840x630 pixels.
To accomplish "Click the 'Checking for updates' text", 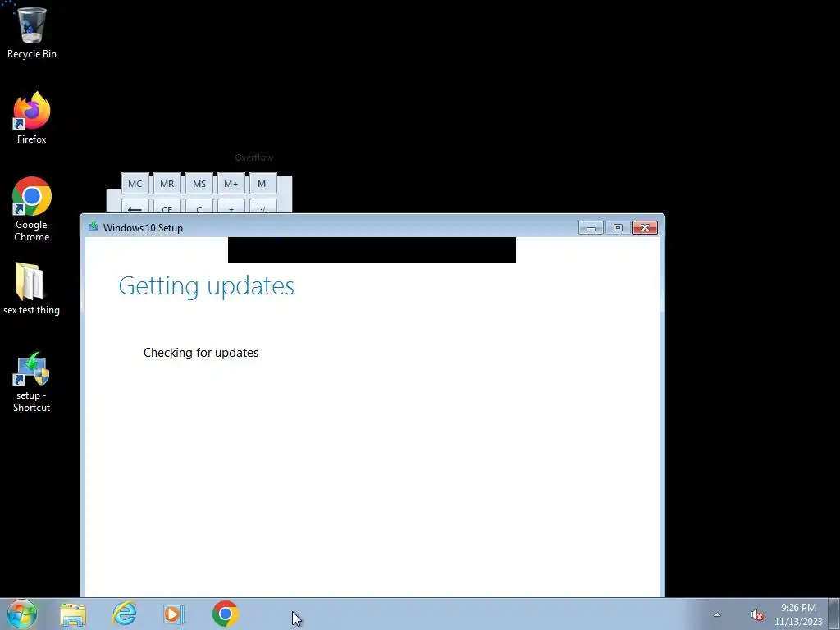I will pyautogui.click(x=201, y=353).
